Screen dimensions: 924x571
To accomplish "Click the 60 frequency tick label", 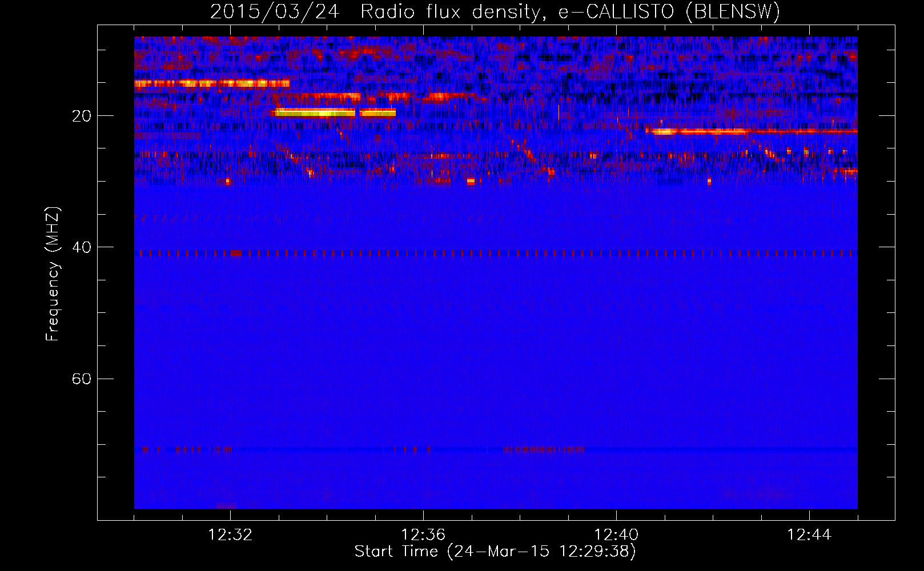I will click(x=82, y=379).
